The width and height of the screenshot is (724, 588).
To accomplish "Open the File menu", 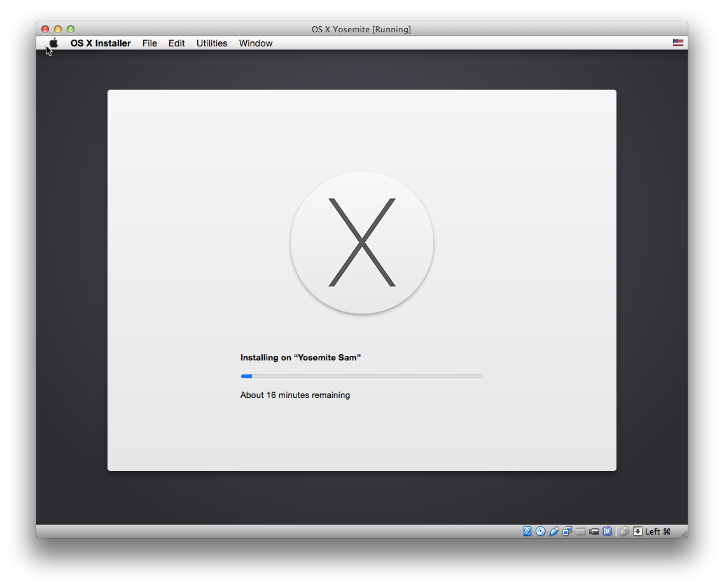I will click(150, 43).
